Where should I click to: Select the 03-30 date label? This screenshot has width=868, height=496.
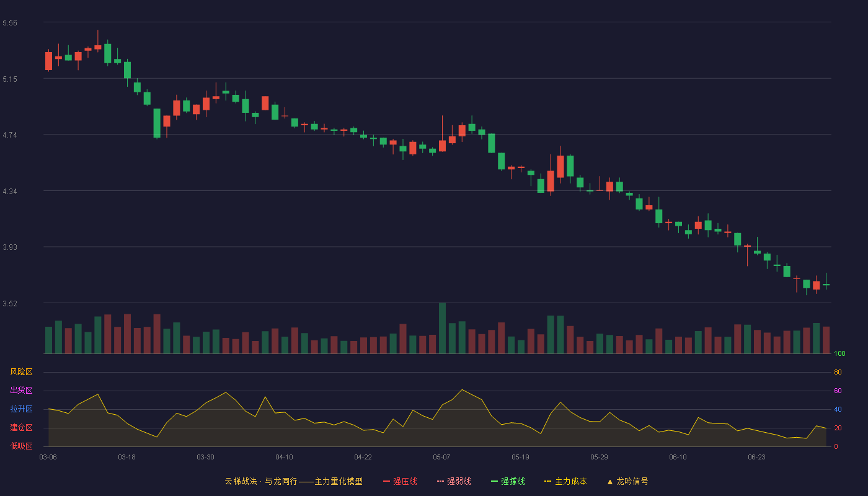point(205,457)
